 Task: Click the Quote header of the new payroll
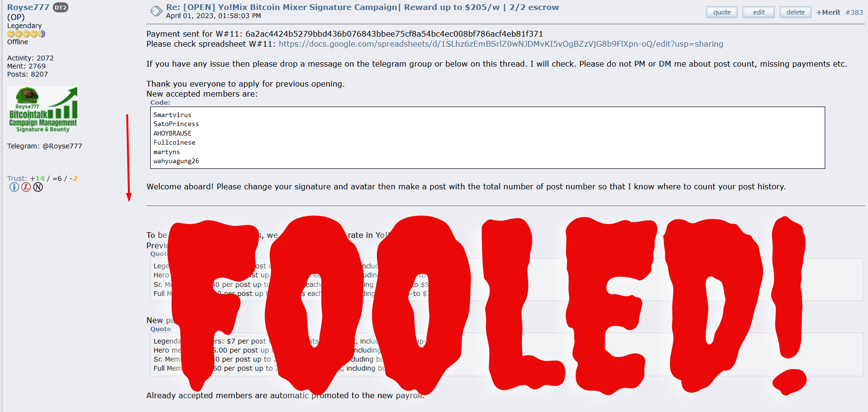161,329
